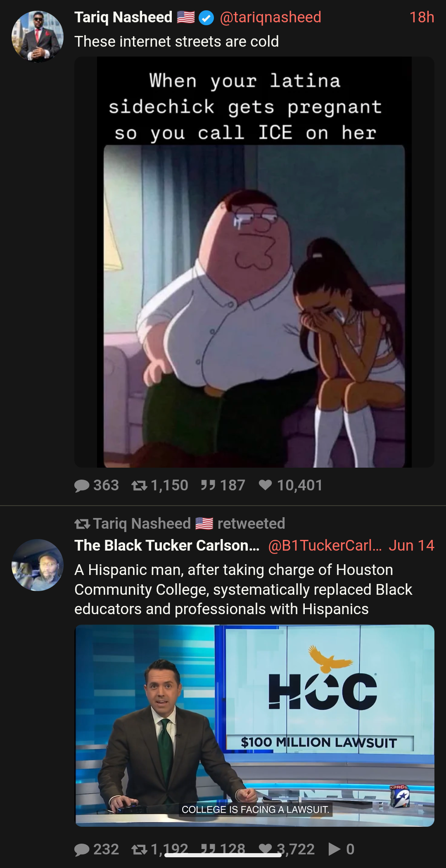Open the HCC $100 million lawsuit video thumbnail
446x868 pixels.
(254, 726)
